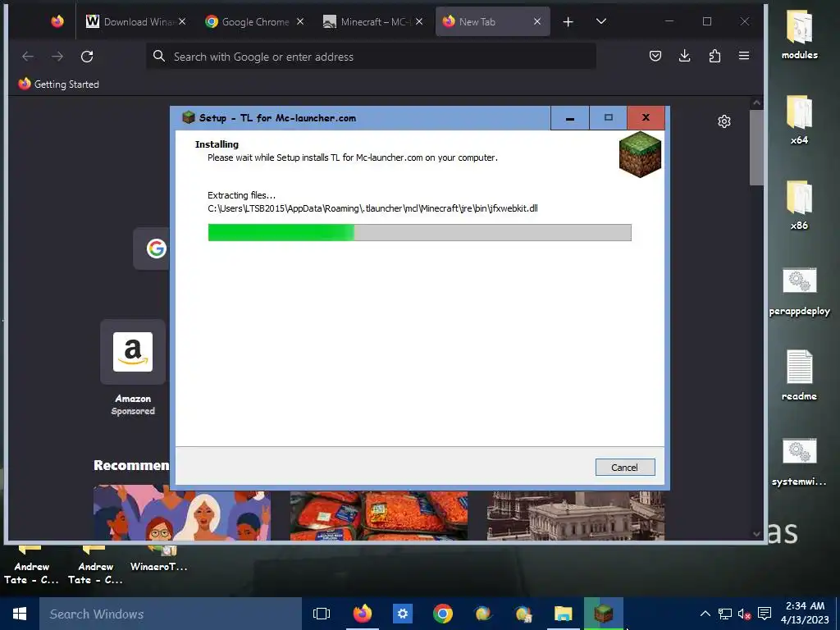Focus the Firefox address bar

371,57
